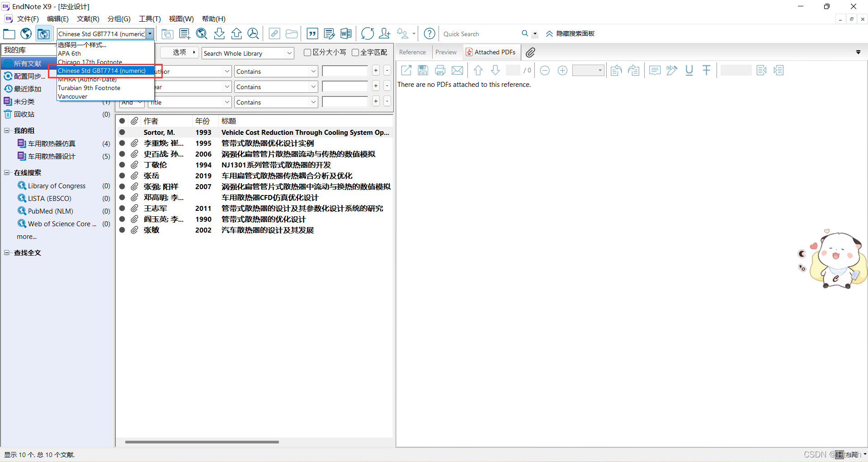Screen dimensions: 868x462
Task: Open the 工具(T) menu
Action: (150, 19)
